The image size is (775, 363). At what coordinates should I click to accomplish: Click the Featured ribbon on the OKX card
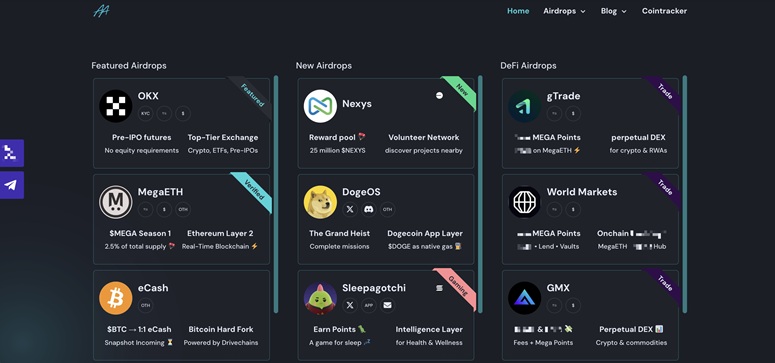(252, 96)
